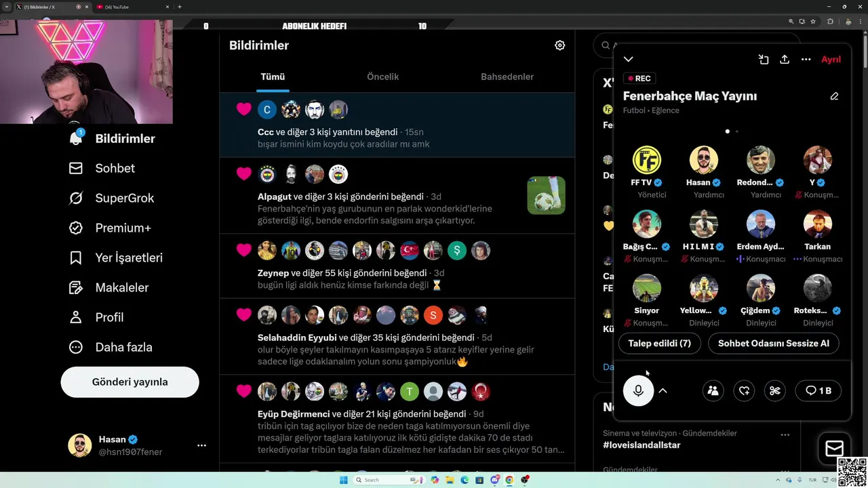The image size is (868, 488).
Task: Share the Space via upload icon
Action: [x=785, y=60]
